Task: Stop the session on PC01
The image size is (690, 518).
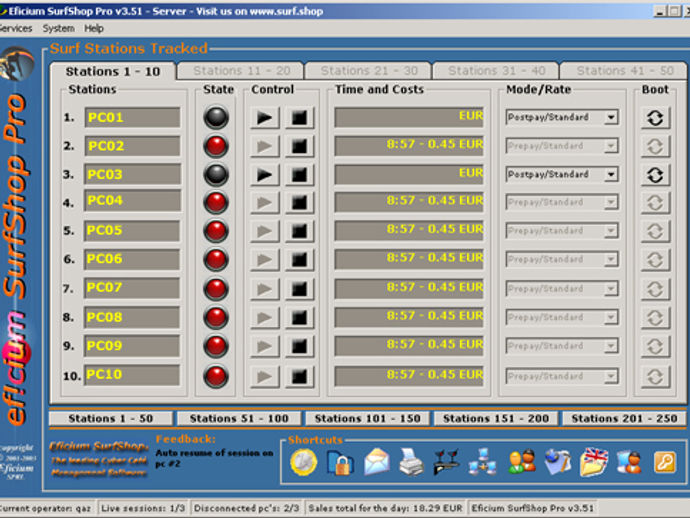Action: point(299,118)
